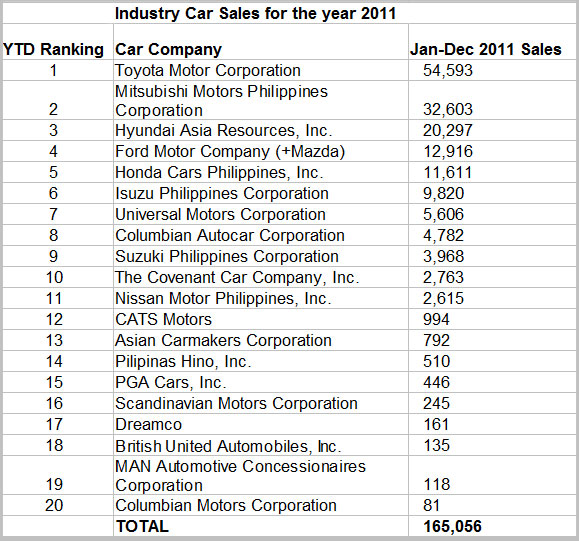Viewport: 579px width, 541px height.
Task: Select the sales value 9,820
Action: (443, 194)
